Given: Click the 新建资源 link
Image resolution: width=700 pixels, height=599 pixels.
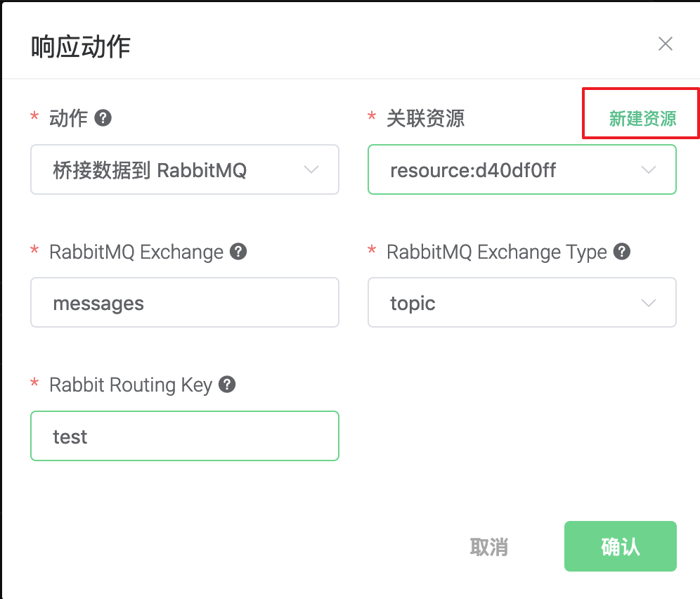Looking at the screenshot, I should pyautogui.click(x=642, y=119).
